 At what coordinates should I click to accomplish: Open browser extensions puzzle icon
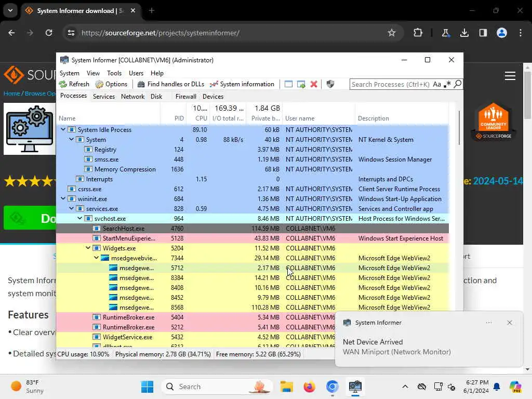click(x=418, y=33)
